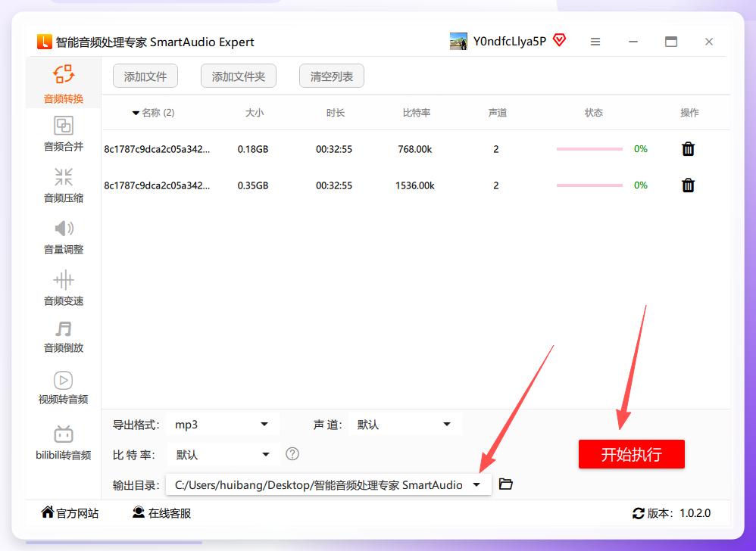
Task: Open 音频倒放 reverse audio tool
Action: tap(63, 337)
